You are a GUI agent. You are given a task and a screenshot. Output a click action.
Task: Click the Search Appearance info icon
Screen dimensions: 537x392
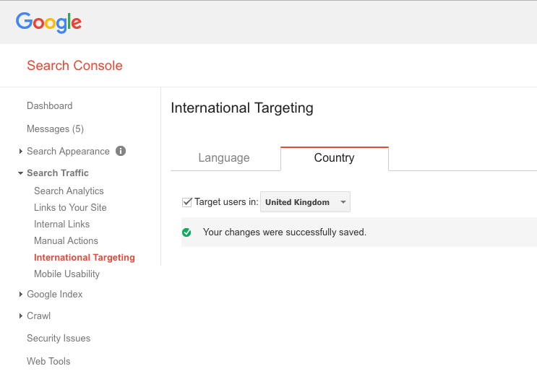coord(121,151)
